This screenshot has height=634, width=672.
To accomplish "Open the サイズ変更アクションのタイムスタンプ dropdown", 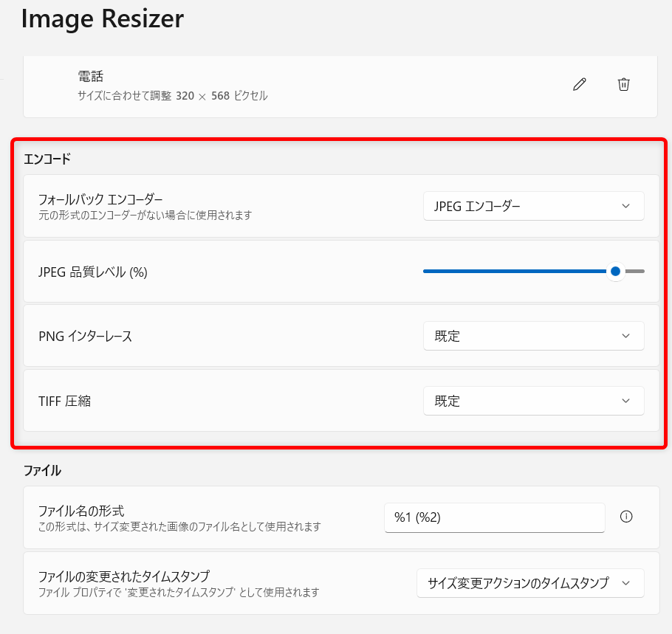I will point(530,583).
